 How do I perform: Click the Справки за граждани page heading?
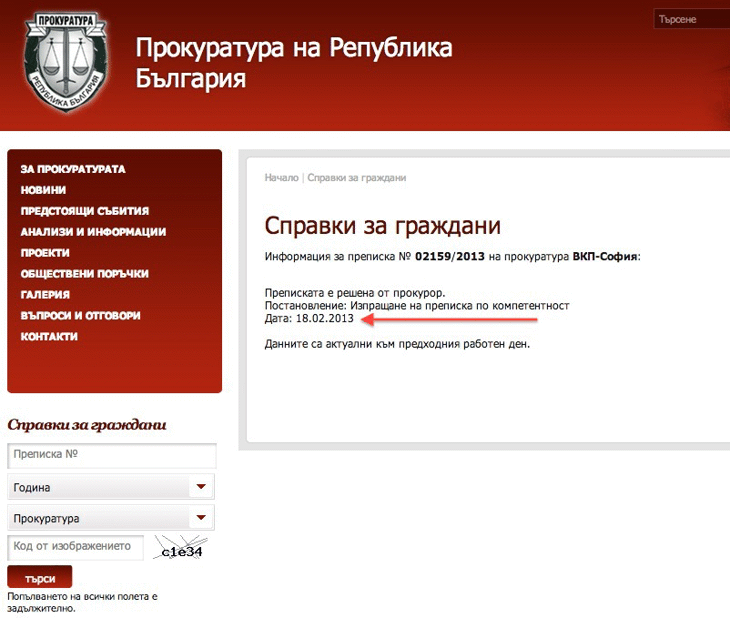383,226
